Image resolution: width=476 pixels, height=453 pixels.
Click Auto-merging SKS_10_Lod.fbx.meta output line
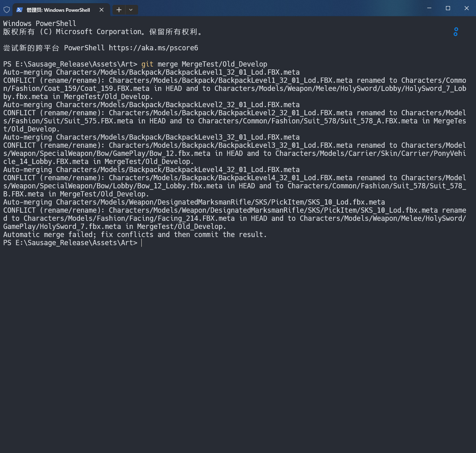[194, 202]
